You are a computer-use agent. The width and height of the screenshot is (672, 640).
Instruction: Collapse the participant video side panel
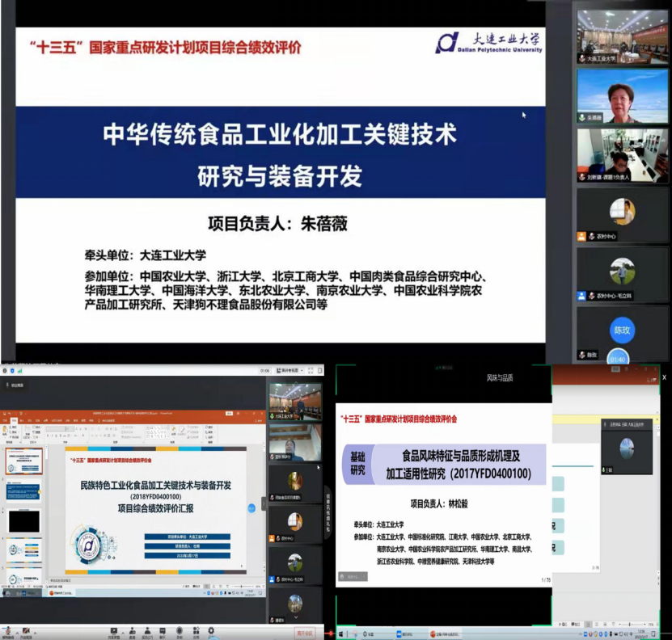pyautogui.click(x=263, y=504)
